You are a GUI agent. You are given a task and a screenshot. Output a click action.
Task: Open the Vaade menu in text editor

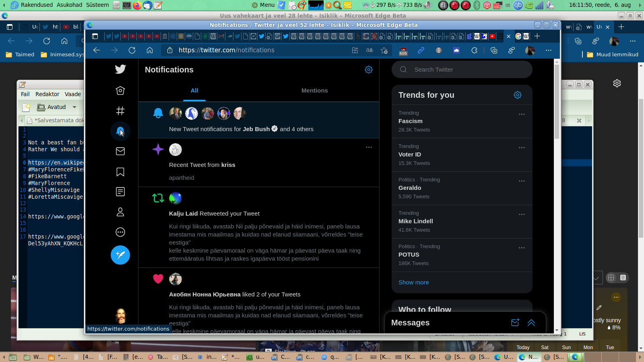click(73, 94)
